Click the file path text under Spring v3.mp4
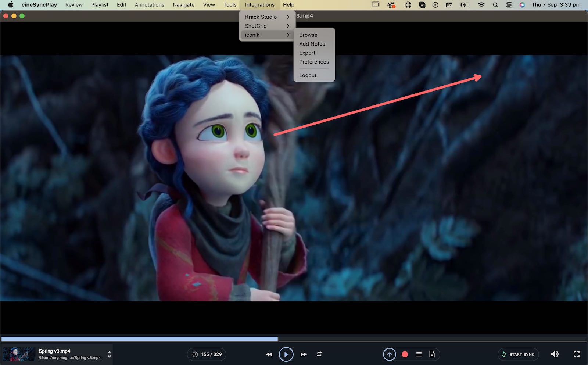 70,358
